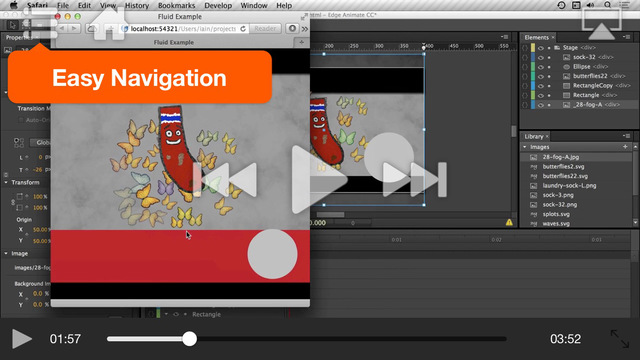Toggle visibility of the sock-32 element
This screenshot has height=360, width=640.
click(541, 57)
